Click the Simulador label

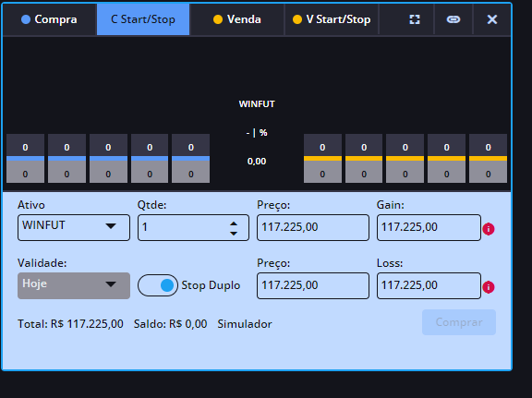click(x=245, y=324)
